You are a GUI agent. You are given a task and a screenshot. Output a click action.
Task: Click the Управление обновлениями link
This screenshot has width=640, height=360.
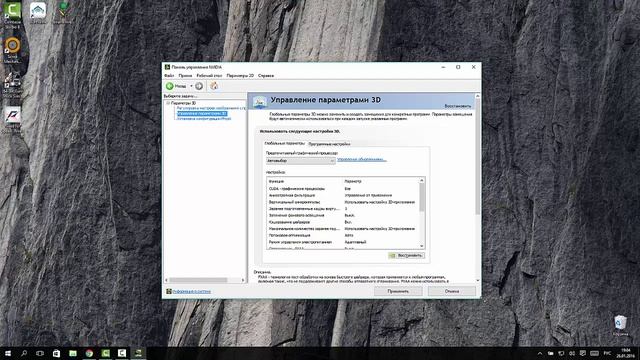click(x=362, y=160)
